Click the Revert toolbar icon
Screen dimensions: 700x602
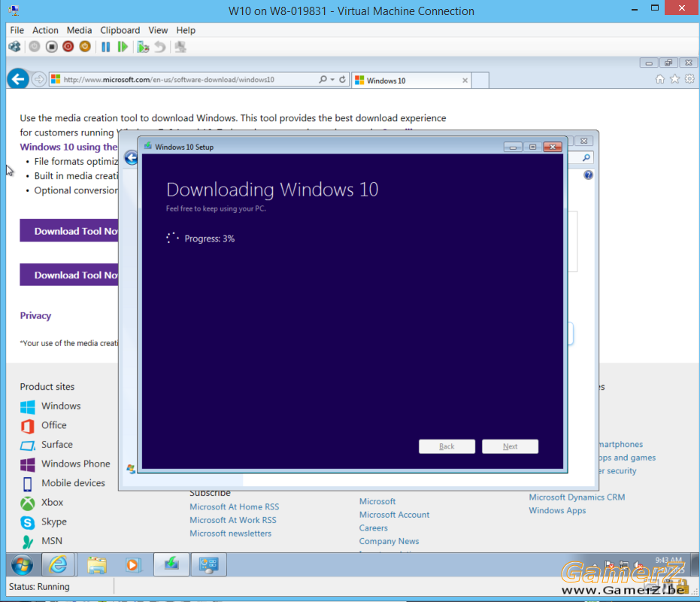tap(160, 47)
